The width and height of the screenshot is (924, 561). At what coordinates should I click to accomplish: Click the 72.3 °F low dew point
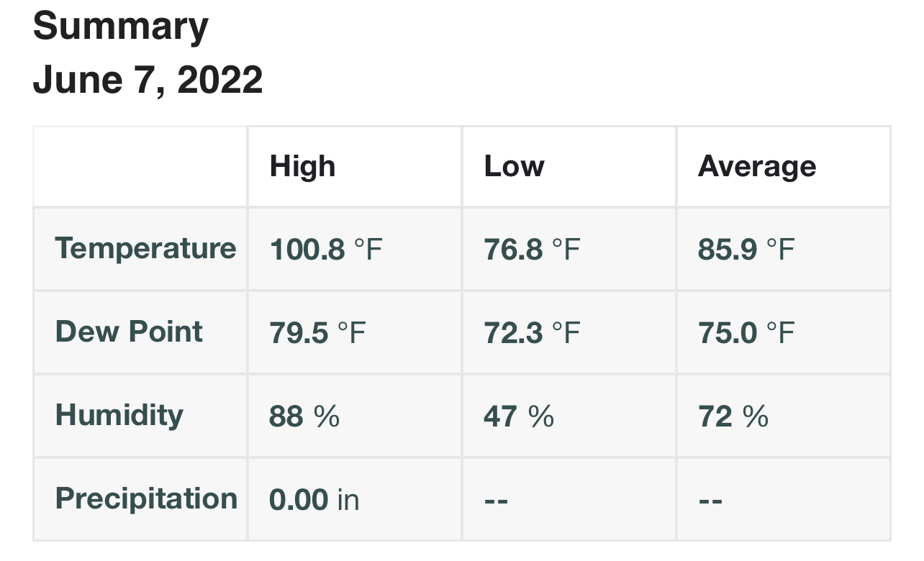(x=532, y=333)
